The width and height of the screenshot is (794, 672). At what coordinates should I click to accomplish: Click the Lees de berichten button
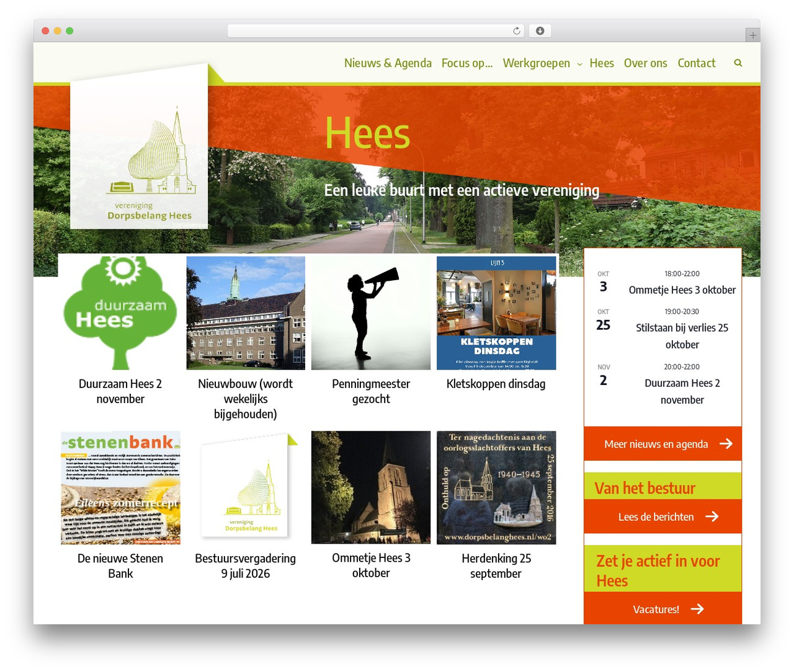(662, 516)
